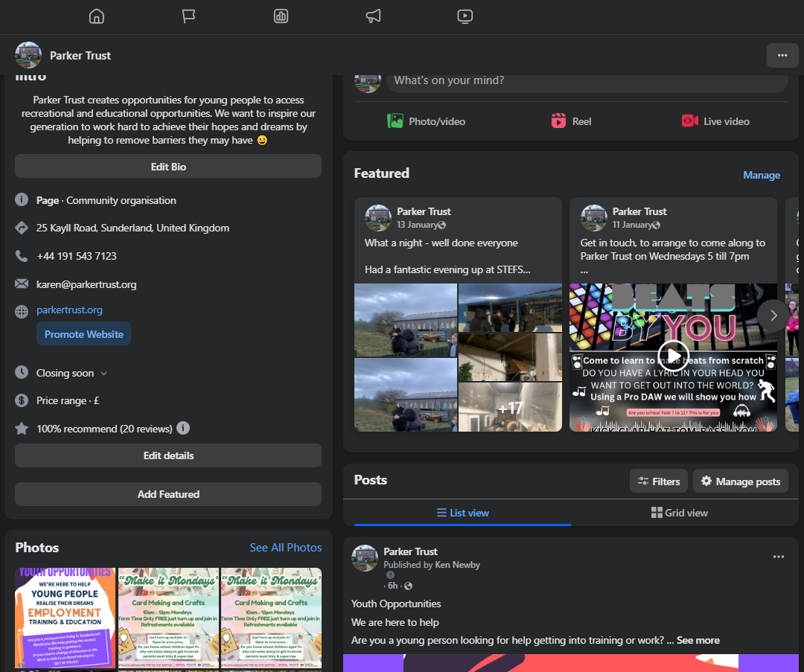Expand post text with See more
The height and width of the screenshot is (672, 804).
click(698, 640)
